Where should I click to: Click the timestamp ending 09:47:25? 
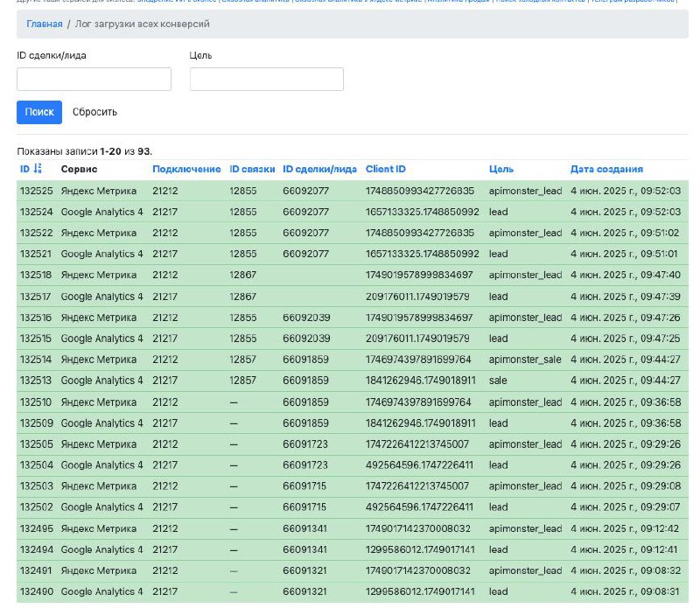626,339
